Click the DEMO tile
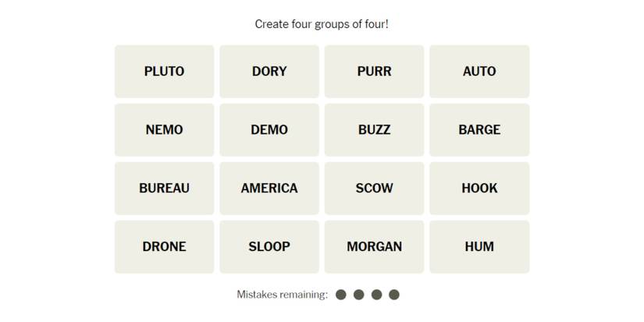Screen dimensions: 644x322 (269, 129)
